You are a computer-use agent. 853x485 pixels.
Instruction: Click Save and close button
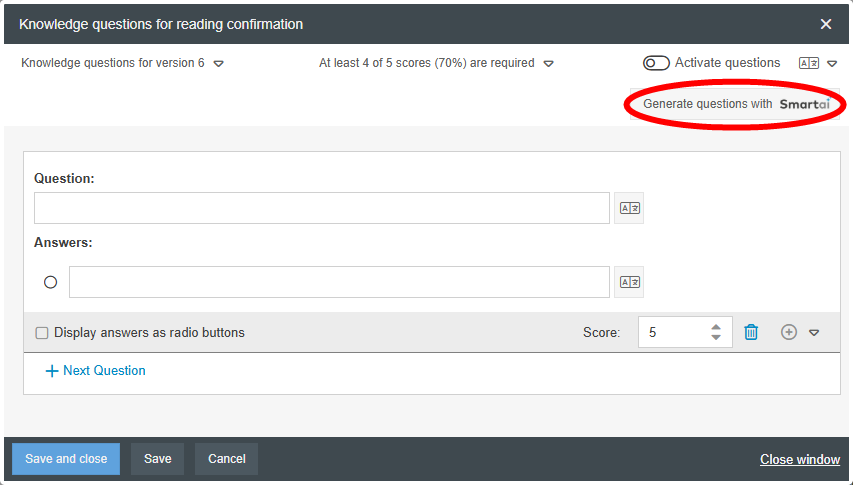coord(66,459)
